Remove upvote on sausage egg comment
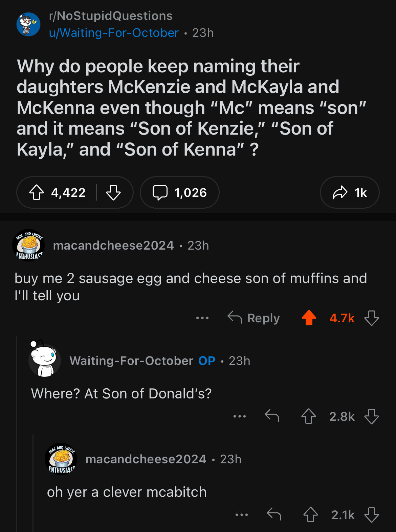The image size is (396, 532). coord(309,318)
